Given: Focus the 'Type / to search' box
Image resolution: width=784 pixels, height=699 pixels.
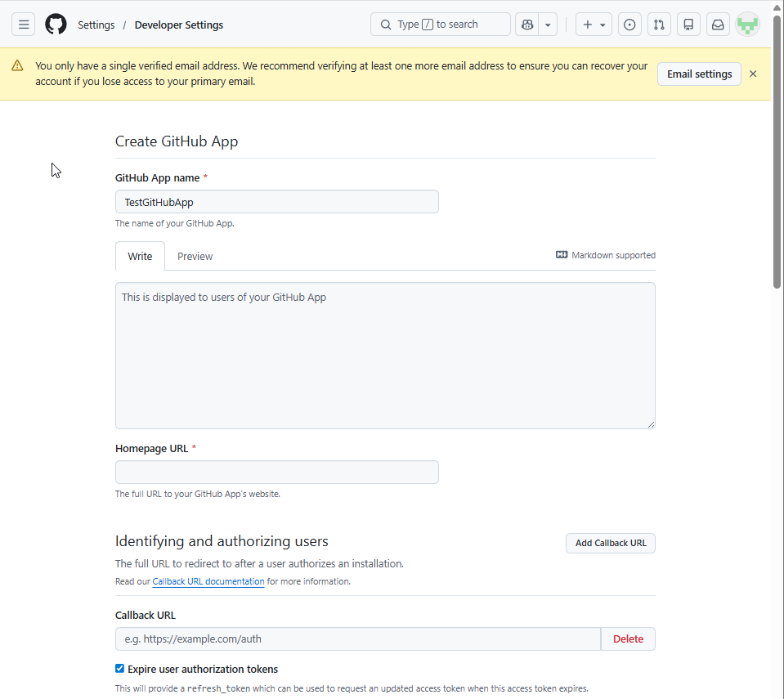Looking at the screenshot, I should (441, 25).
